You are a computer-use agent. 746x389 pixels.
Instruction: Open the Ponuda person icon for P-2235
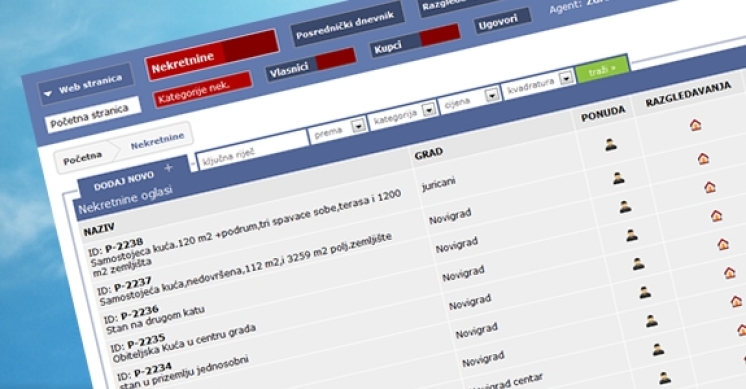tap(631, 235)
